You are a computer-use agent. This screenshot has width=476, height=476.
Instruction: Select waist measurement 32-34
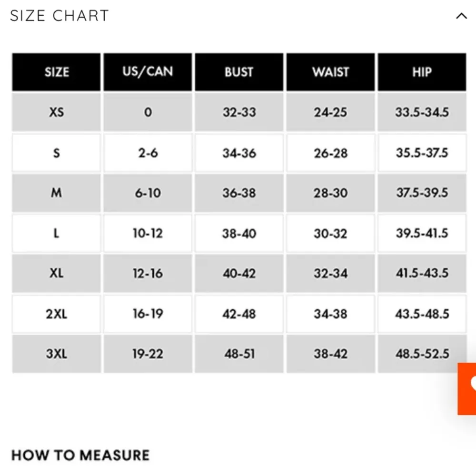pos(330,273)
